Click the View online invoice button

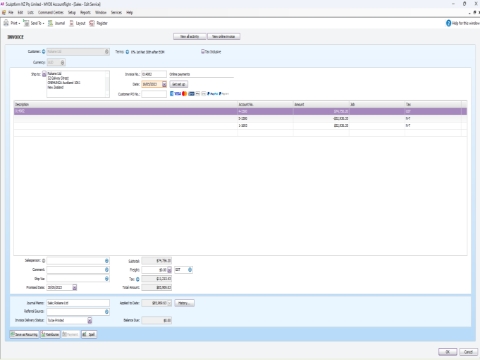coord(224,36)
